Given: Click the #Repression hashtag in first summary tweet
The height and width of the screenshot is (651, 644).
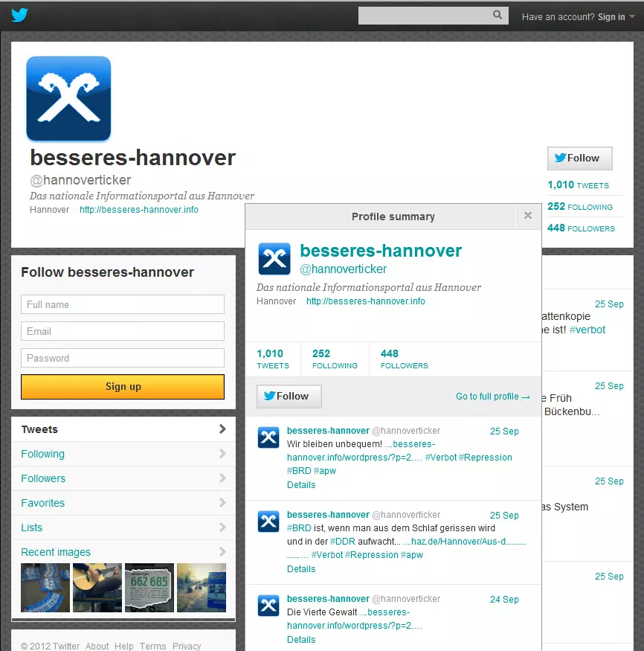Looking at the screenshot, I should pyautogui.click(x=485, y=457).
